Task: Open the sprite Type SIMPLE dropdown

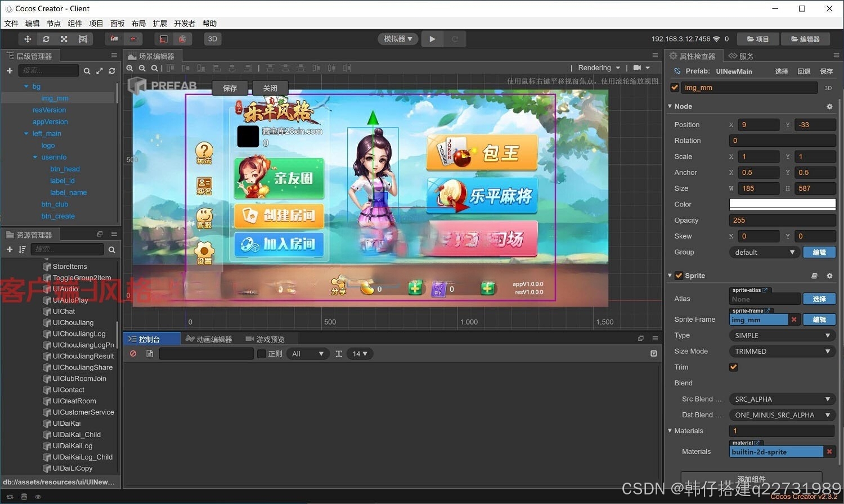Action: [783, 336]
